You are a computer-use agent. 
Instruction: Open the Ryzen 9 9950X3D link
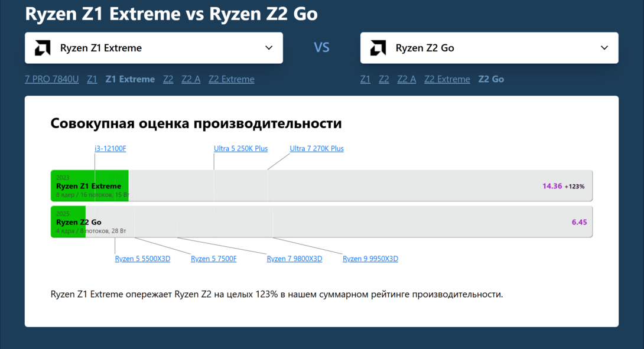click(370, 259)
